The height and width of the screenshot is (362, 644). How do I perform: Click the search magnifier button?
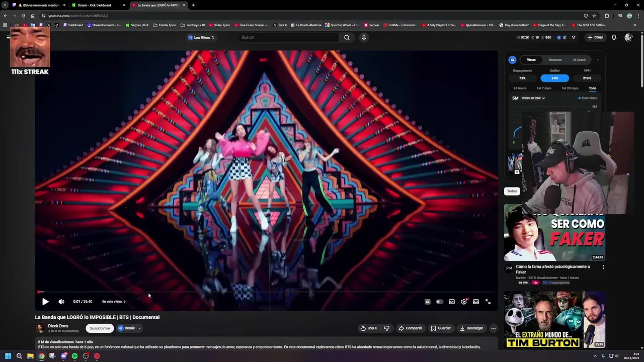click(347, 37)
